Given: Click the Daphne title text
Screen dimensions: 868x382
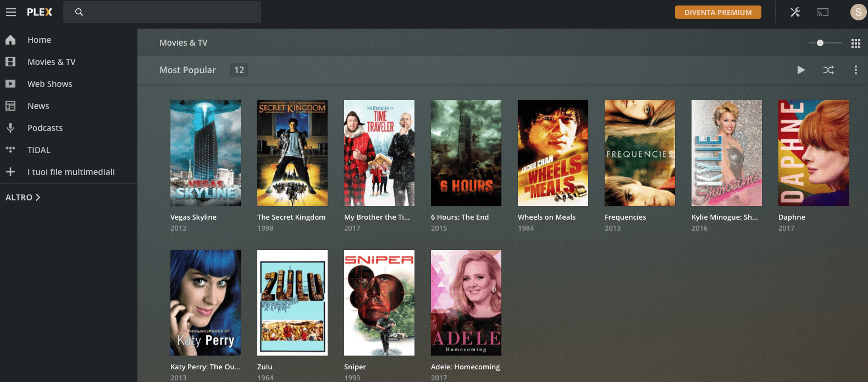Looking at the screenshot, I should pyautogui.click(x=792, y=217).
